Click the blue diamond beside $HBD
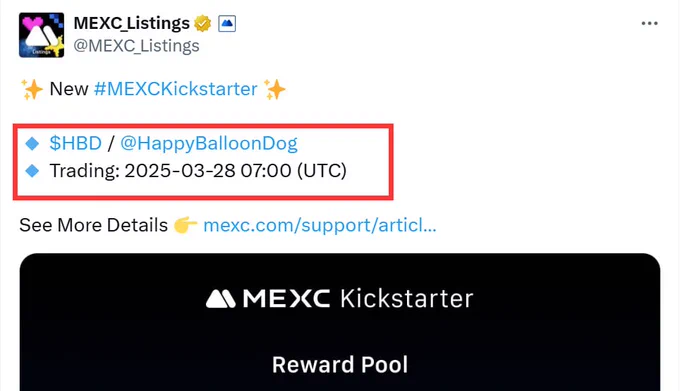The image size is (680, 391). click(x=32, y=143)
